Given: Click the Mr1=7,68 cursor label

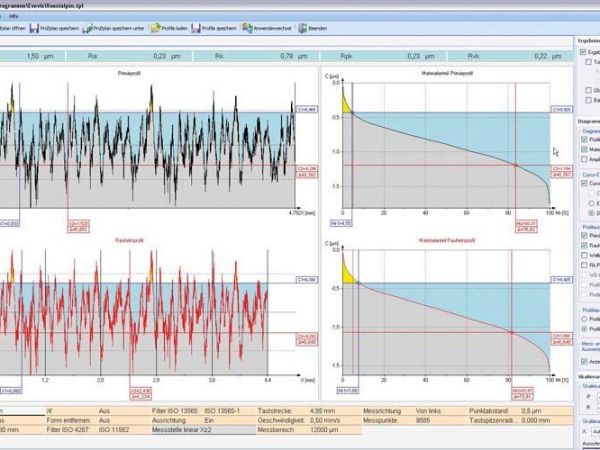Looking at the screenshot, I should (x=348, y=391).
